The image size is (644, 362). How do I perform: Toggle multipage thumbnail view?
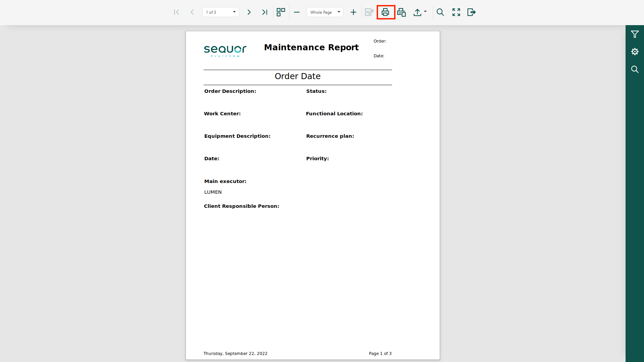coord(281,12)
